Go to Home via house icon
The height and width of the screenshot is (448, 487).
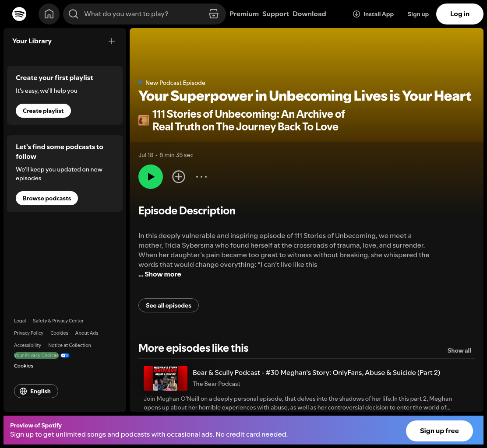pos(49,14)
